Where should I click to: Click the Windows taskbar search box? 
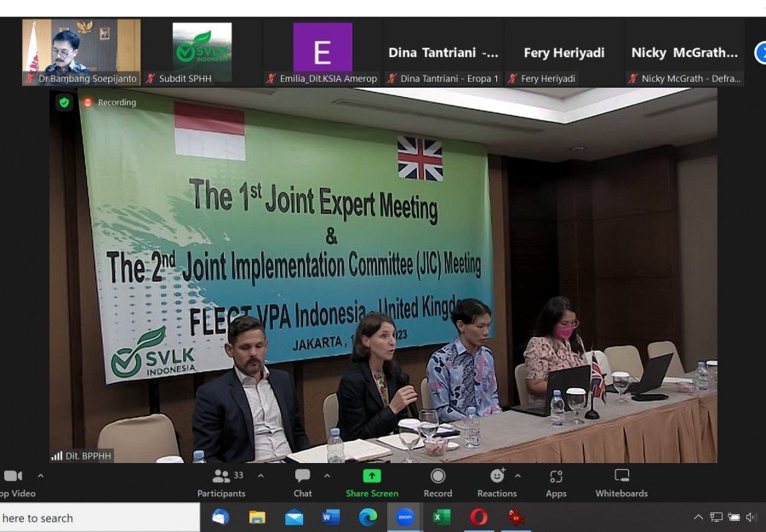100,518
